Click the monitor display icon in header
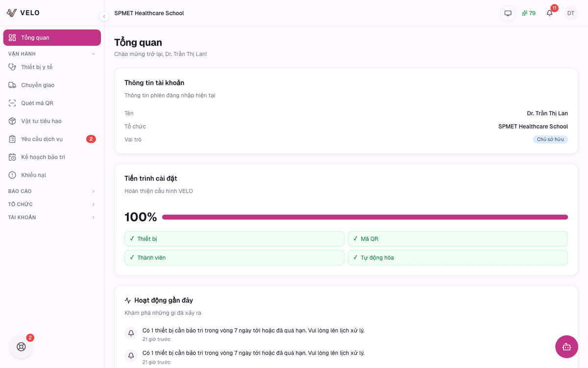588x368 pixels. (508, 13)
